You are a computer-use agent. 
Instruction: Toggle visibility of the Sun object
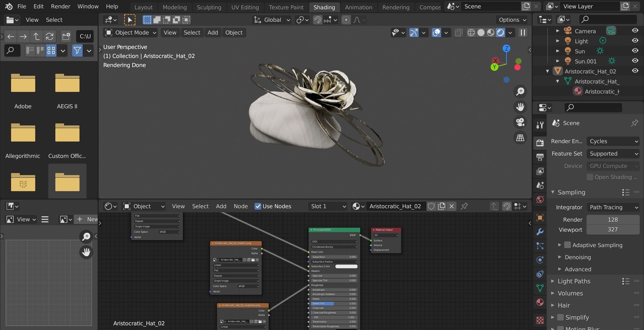pyautogui.click(x=635, y=51)
